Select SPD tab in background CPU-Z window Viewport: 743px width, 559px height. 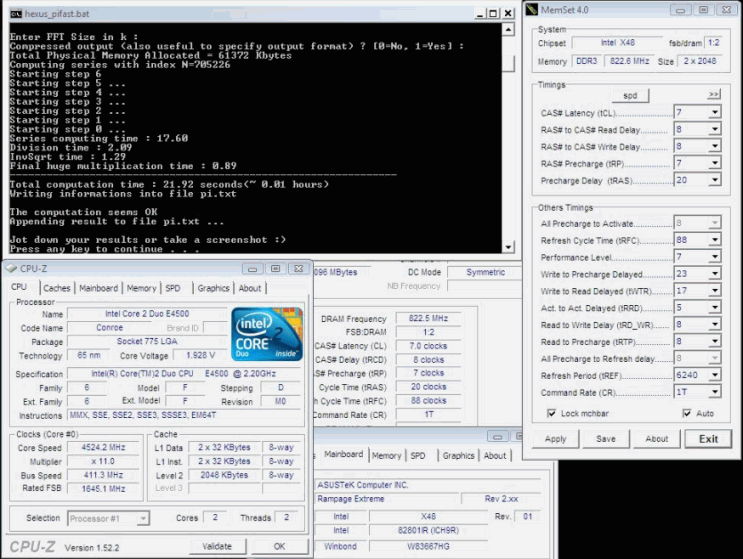click(418, 456)
